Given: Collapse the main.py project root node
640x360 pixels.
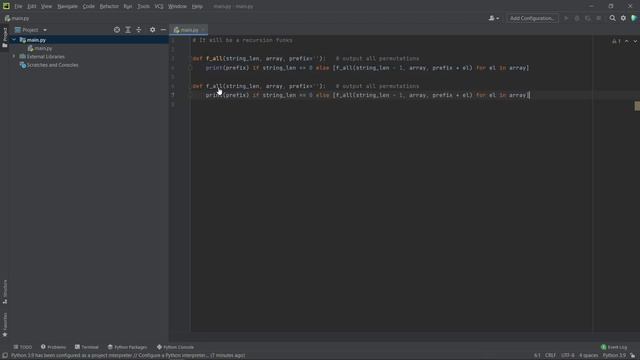Looking at the screenshot, I should (14, 40).
